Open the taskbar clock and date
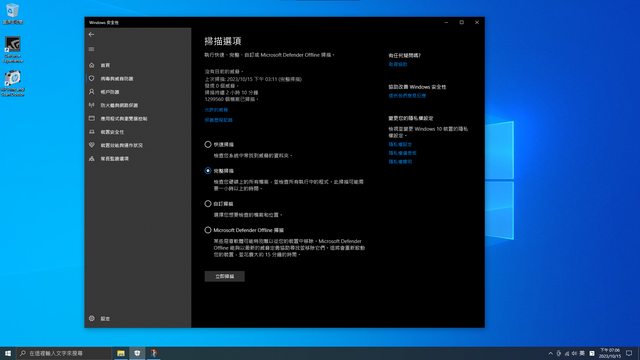The width and height of the screenshot is (640, 360). (x=609, y=353)
